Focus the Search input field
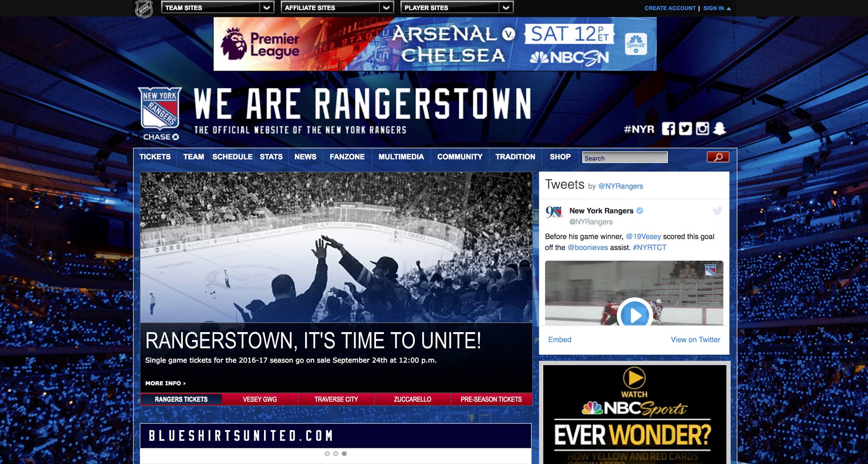868x464 pixels. (625, 157)
